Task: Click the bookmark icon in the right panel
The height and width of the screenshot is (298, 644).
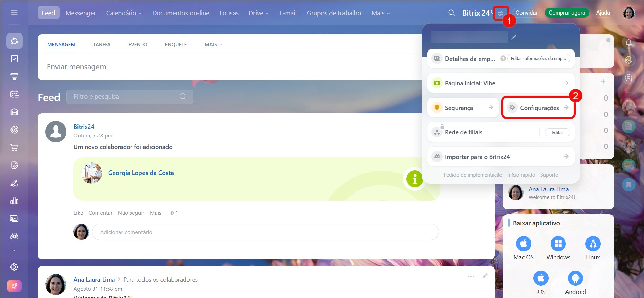Action: tap(629, 184)
